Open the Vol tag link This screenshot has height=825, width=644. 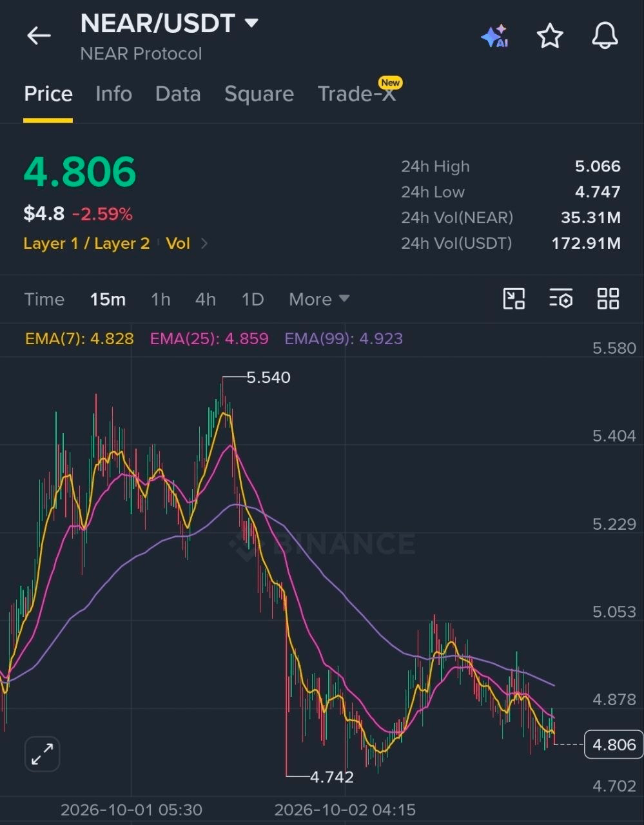point(178,244)
